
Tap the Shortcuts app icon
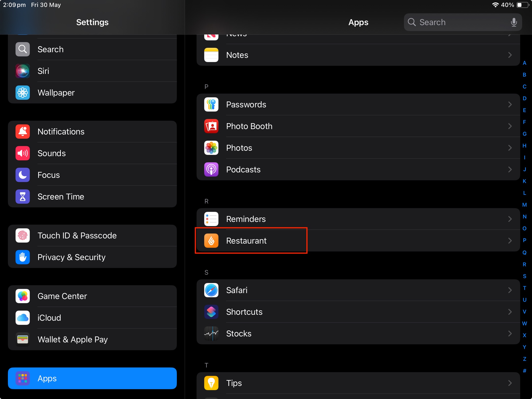[211, 312]
